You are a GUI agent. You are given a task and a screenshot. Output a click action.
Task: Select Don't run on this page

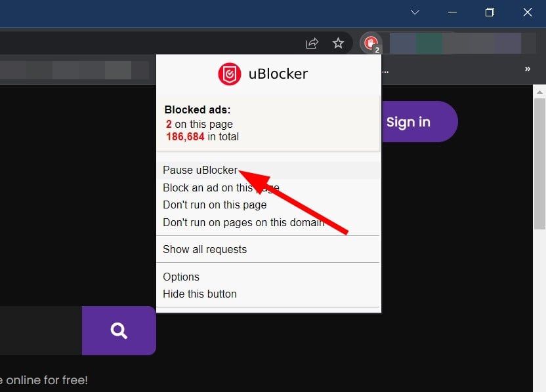268,205
